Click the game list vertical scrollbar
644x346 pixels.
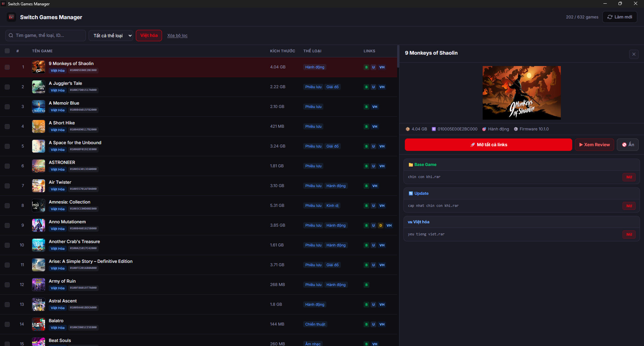pyautogui.click(x=398, y=56)
